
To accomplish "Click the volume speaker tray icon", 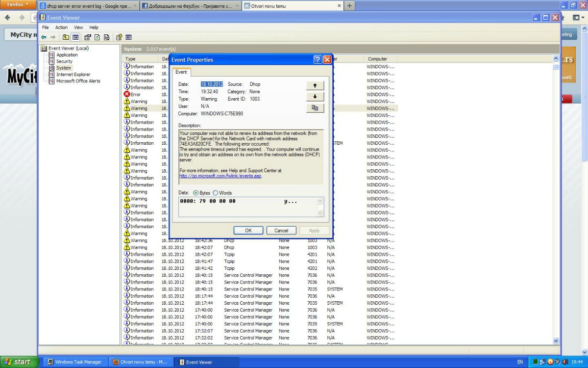I will tap(565, 362).
